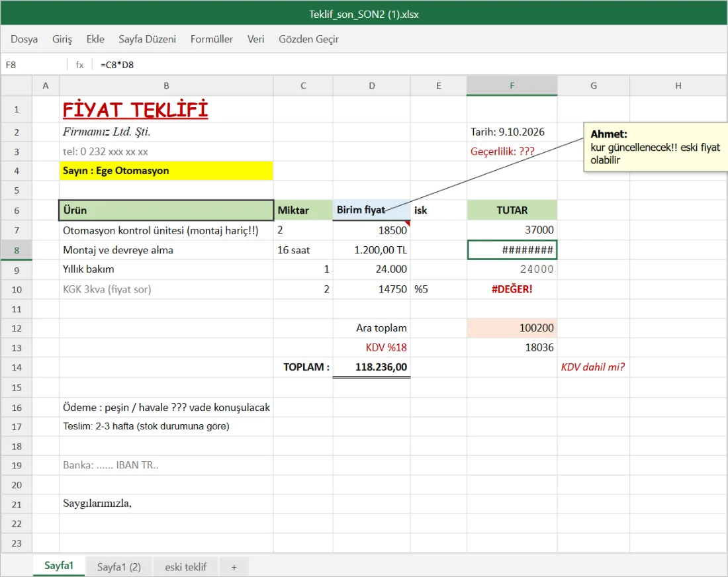Image resolution: width=728 pixels, height=577 pixels.
Task: Click the Name Box showing F8
Action: (x=34, y=65)
